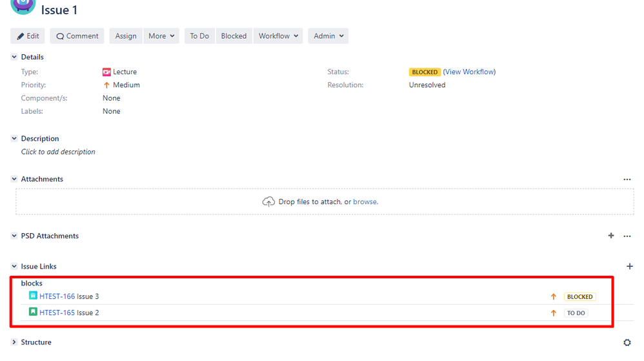Screen dimensions: 644x361
Task: Click the Component/s None value
Action: [x=111, y=98]
